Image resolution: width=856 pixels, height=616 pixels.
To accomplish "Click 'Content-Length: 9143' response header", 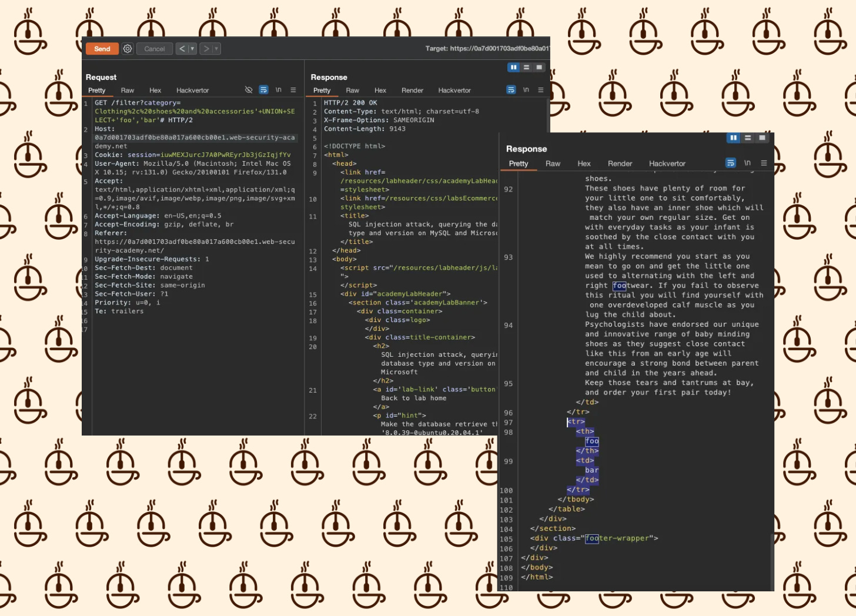I will (365, 129).
